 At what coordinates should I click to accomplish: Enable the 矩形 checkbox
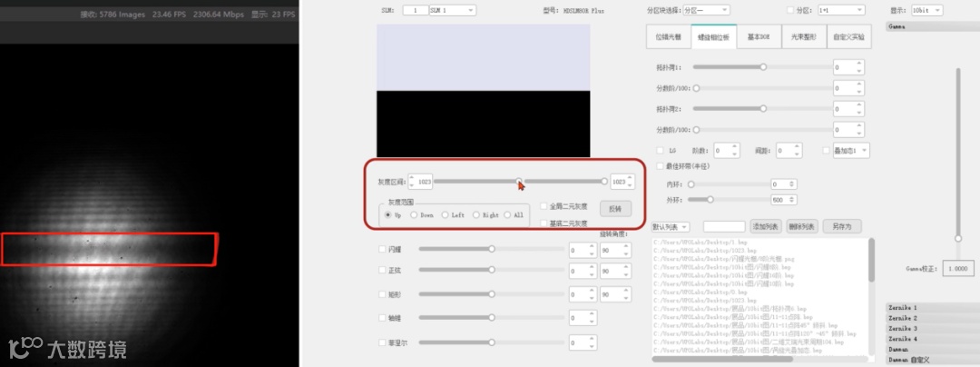[x=382, y=293]
